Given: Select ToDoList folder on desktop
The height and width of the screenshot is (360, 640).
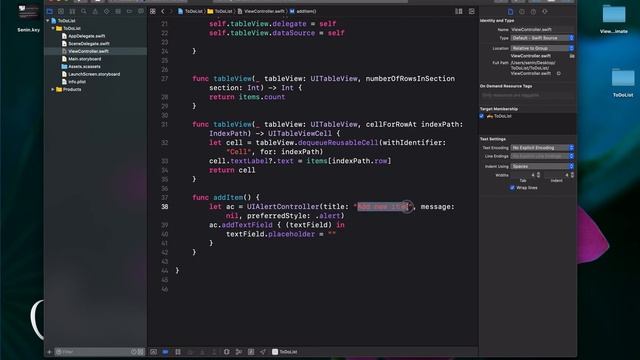Looking at the screenshot, I should click(623, 83).
